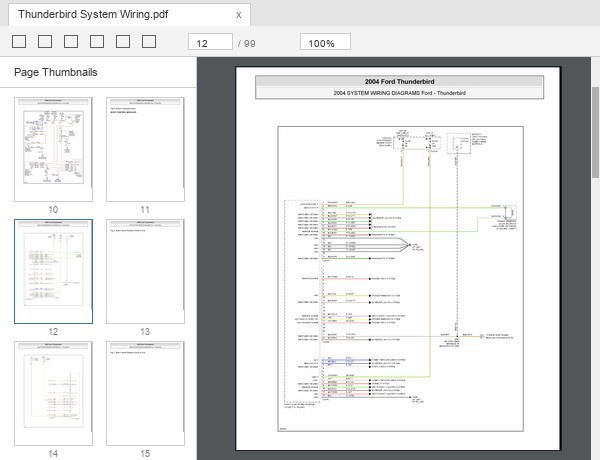Click the '/ 99' total pages label
The image size is (600, 460).
click(x=247, y=44)
